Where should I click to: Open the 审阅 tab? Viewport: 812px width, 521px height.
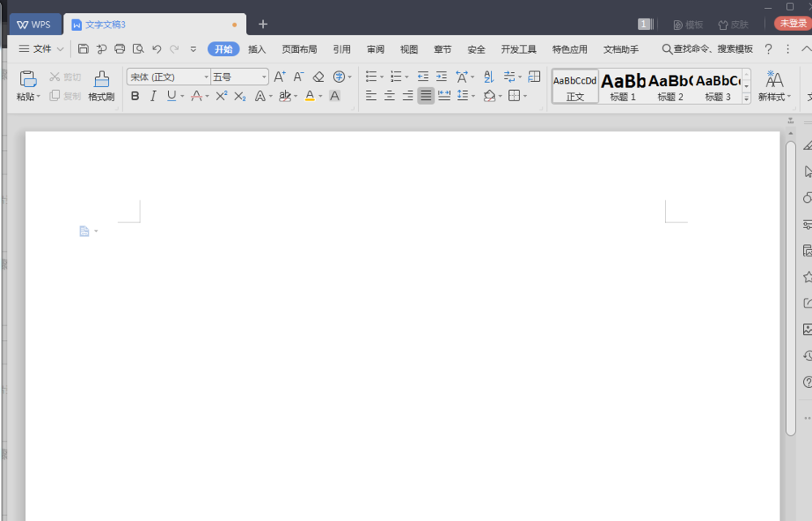click(375, 50)
